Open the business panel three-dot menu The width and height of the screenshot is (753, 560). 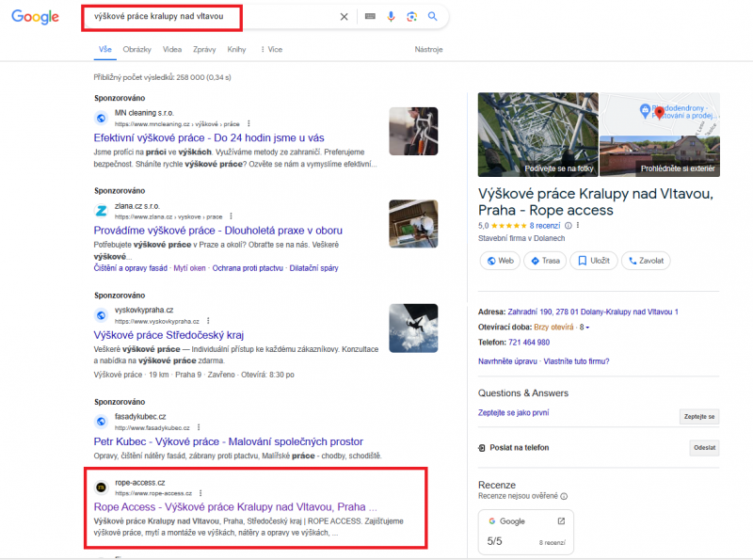point(578,225)
